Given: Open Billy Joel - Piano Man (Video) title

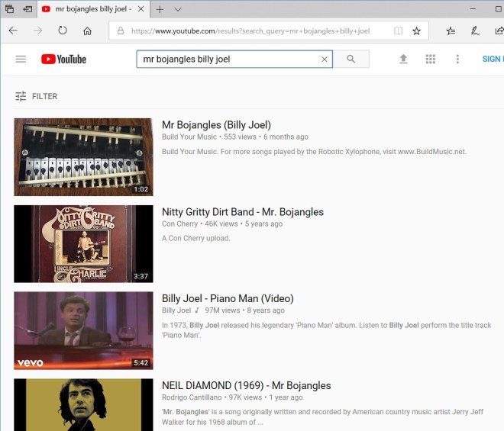Looking at the screenshot, I should pyautogui.click(x=228, y=298).
